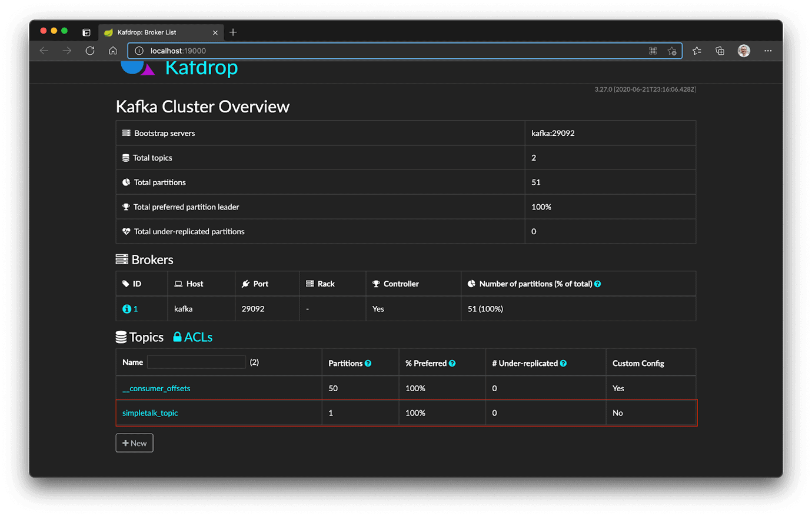This screenshot has height=516, width=812.
Task: Click Total preferred partition leader label
Action: [x=186, y=207]
